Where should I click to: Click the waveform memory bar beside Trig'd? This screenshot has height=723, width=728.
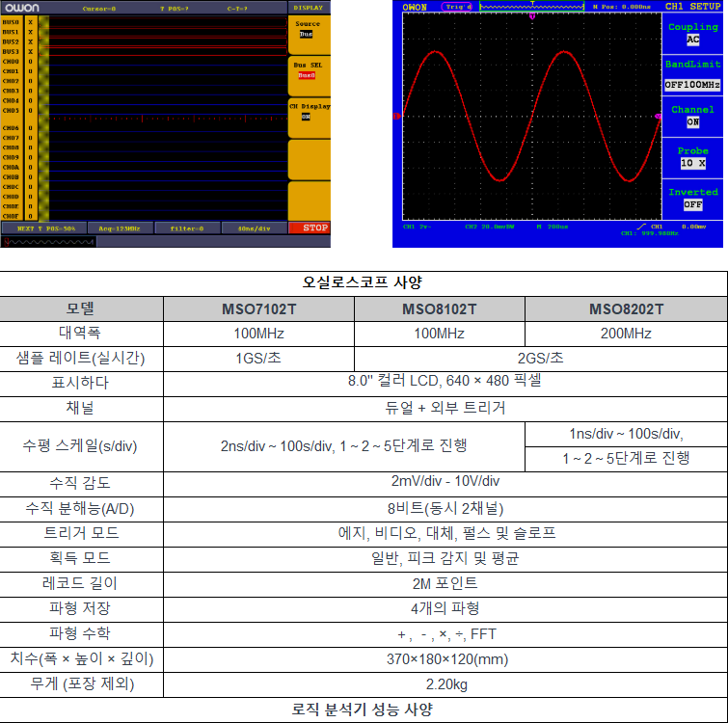(532, 7)
